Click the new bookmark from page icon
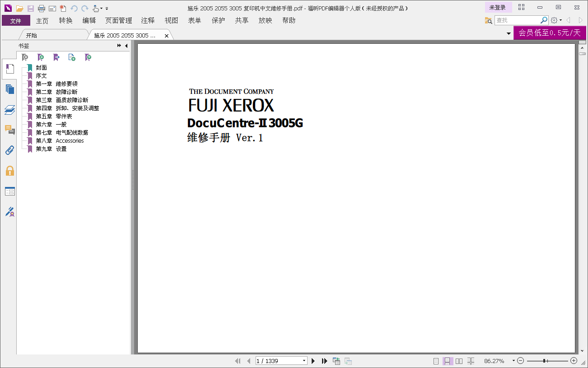The height and width of the screenshot is (368, 588). point(72,57)
